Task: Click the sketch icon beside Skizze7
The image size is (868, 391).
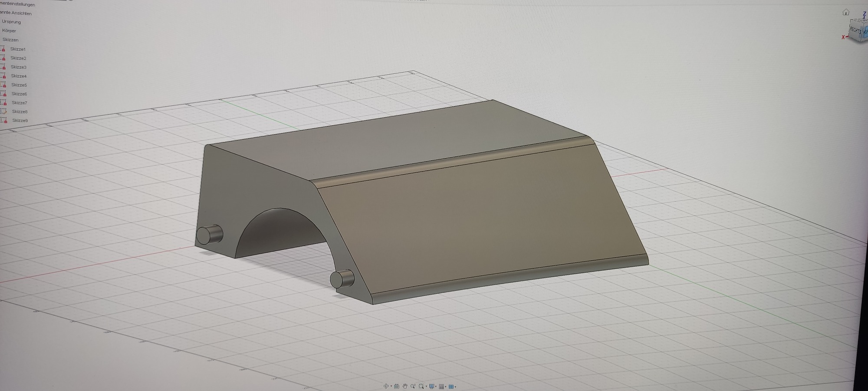Action: [x=3, y=103]
